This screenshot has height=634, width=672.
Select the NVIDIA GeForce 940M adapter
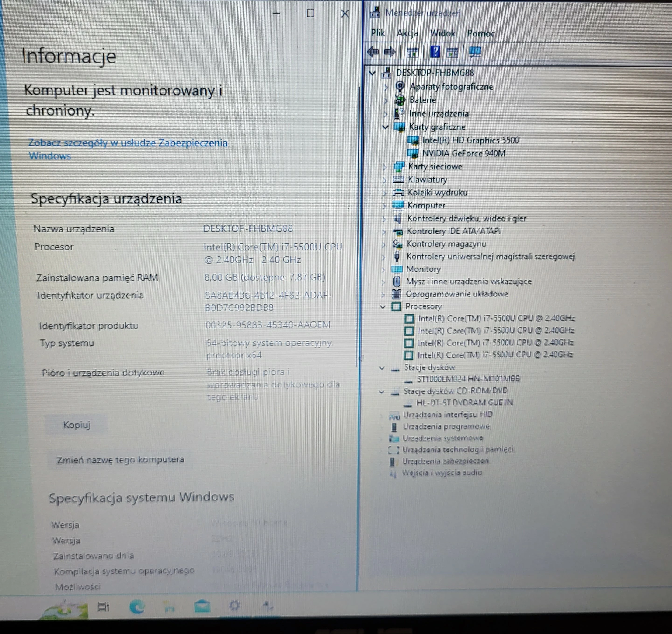tap(464, 153)
